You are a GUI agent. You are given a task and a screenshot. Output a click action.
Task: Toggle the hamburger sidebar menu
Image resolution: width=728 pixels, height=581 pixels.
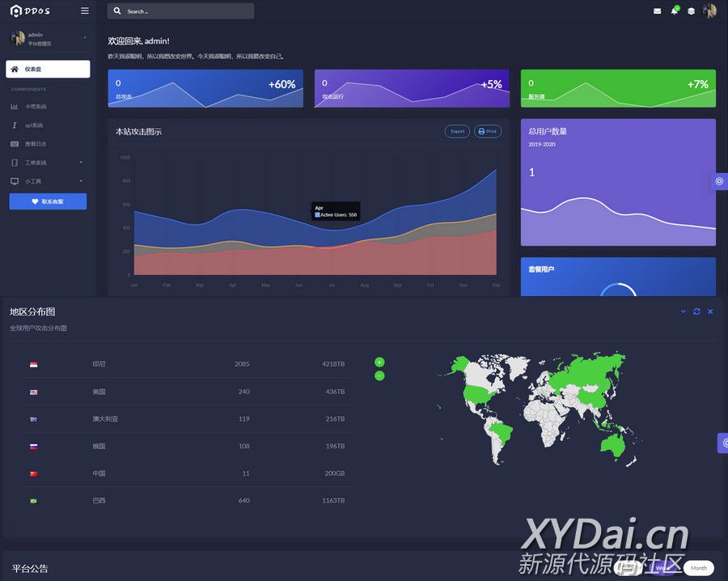point(85,11)
